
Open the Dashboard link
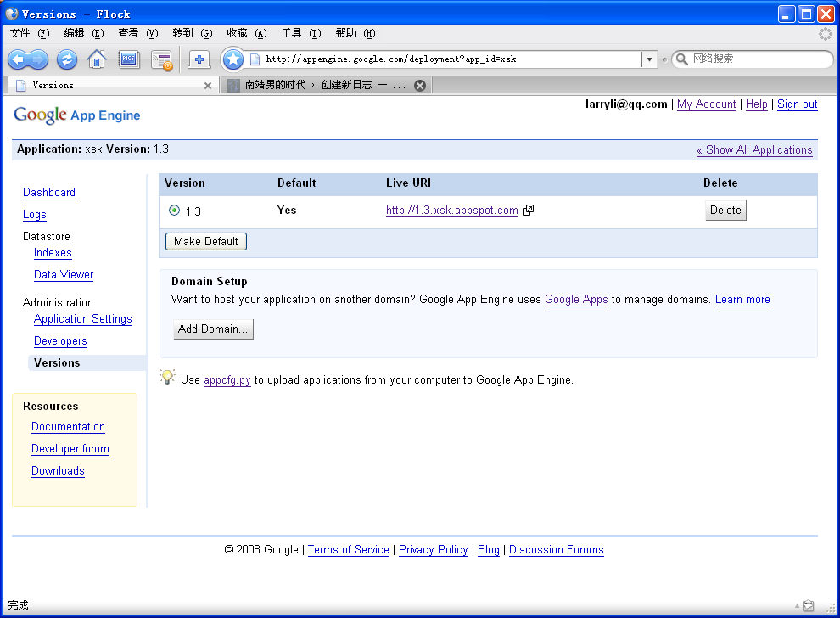tap(48, 193)
